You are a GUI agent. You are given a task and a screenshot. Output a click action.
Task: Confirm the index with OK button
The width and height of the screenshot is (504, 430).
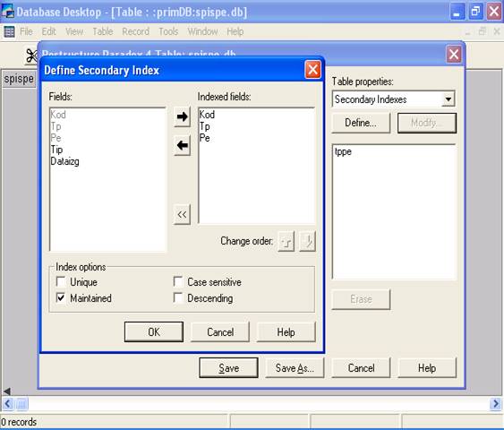pyautogui.click(x=154, y=332)
